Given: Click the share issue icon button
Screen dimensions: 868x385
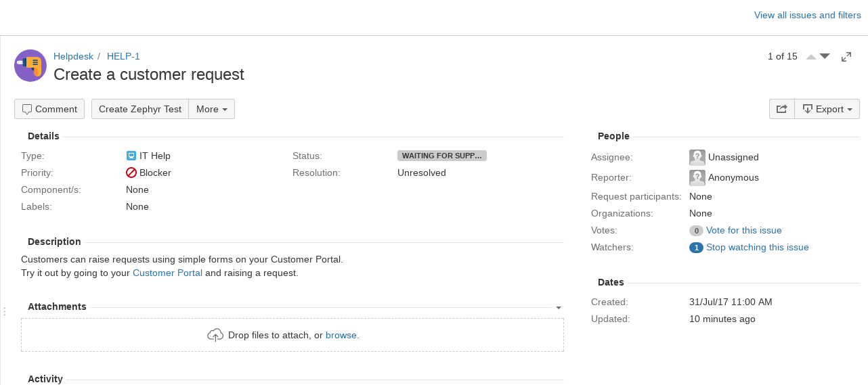Looking at the screenshot, I should (781, 109).
